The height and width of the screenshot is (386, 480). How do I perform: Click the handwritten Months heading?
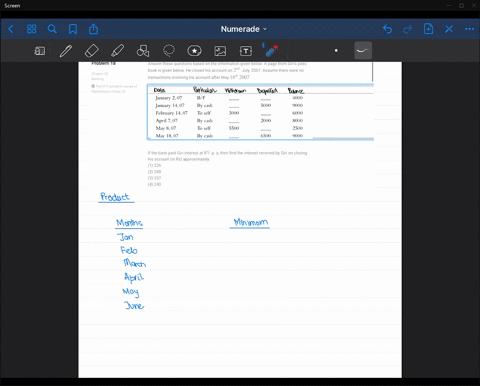(x=129, y=223)
